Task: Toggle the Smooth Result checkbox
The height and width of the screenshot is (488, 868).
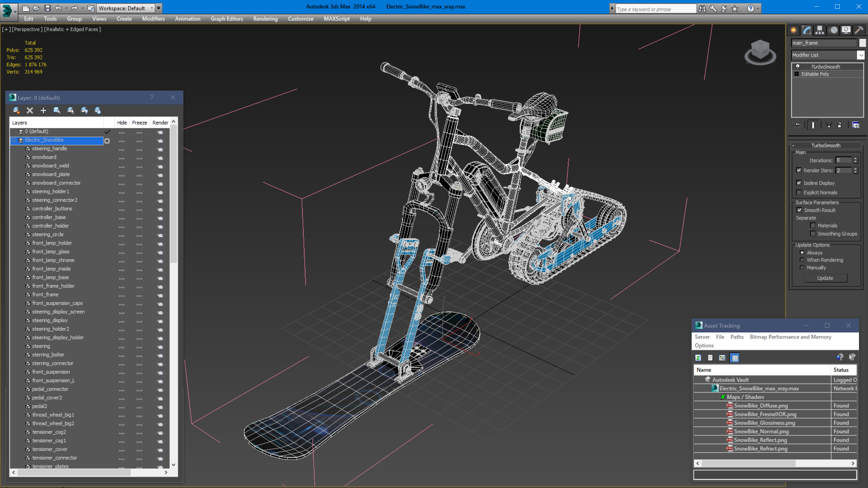Action: point(799,209)
